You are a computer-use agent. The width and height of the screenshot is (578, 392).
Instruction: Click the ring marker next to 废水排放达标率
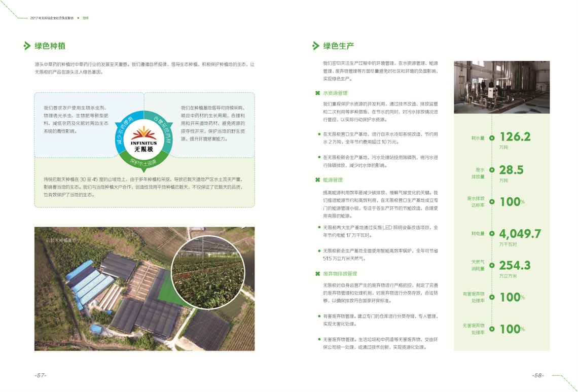click(x=492, y=202)
